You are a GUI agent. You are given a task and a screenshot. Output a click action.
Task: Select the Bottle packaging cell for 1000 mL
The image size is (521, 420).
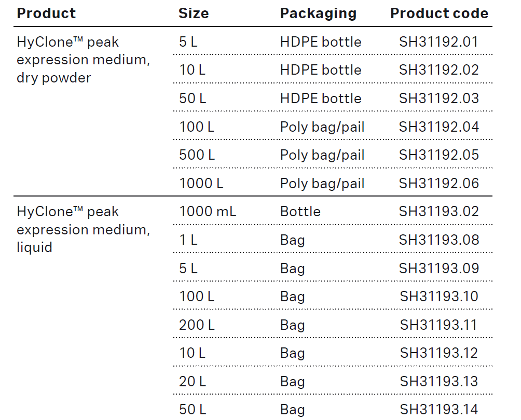tap(300, 212)
